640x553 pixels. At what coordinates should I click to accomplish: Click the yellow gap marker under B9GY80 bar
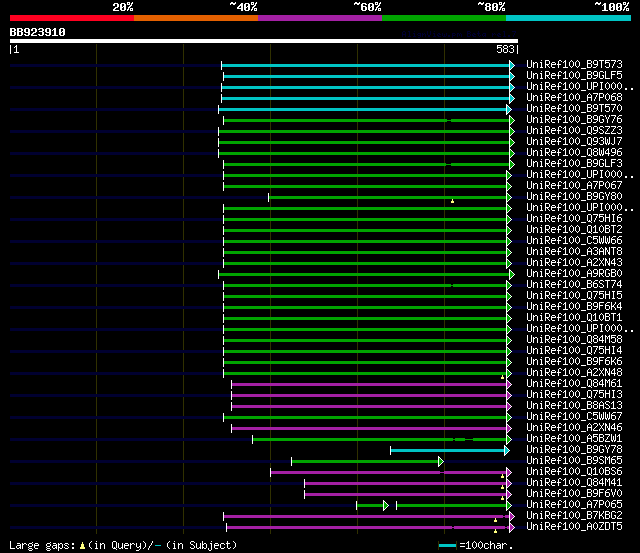tap(452, 201)
